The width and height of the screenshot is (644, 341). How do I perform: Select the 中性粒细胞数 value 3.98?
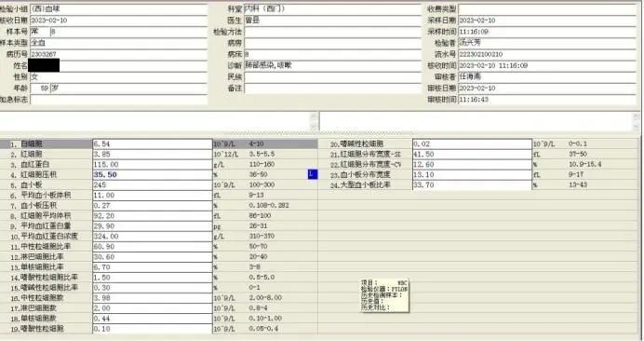153,298
